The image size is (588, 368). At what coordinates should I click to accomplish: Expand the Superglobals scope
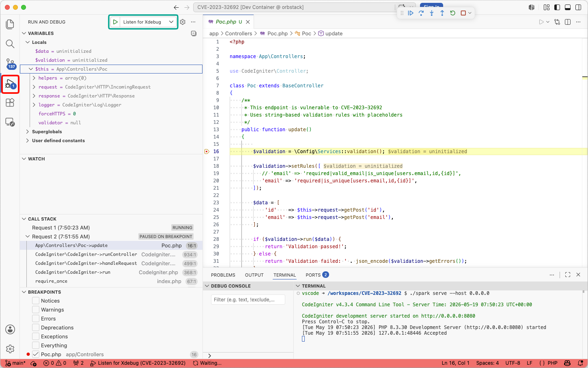click(28, 132)
